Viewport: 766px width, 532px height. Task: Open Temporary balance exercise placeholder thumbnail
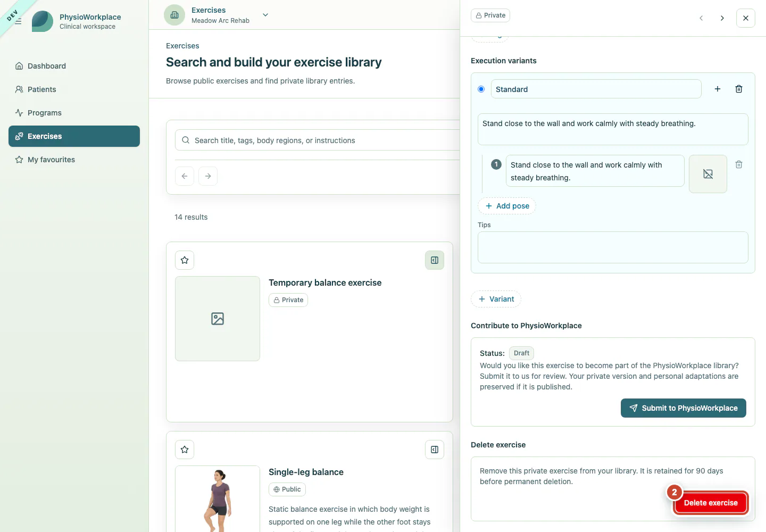point(218,319)
